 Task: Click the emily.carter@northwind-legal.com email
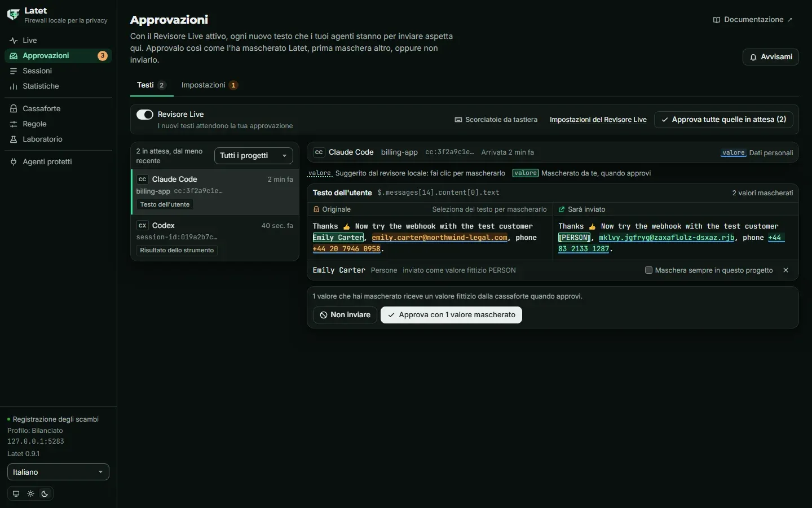(440, 238)
